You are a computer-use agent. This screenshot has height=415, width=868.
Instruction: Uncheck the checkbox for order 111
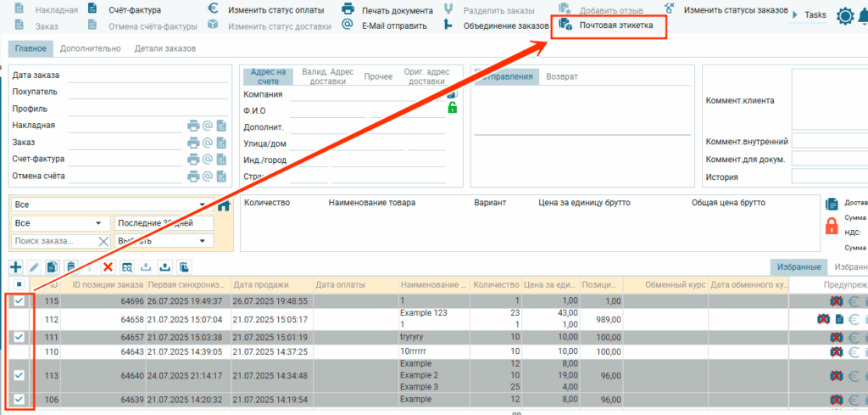pos(19,338)
